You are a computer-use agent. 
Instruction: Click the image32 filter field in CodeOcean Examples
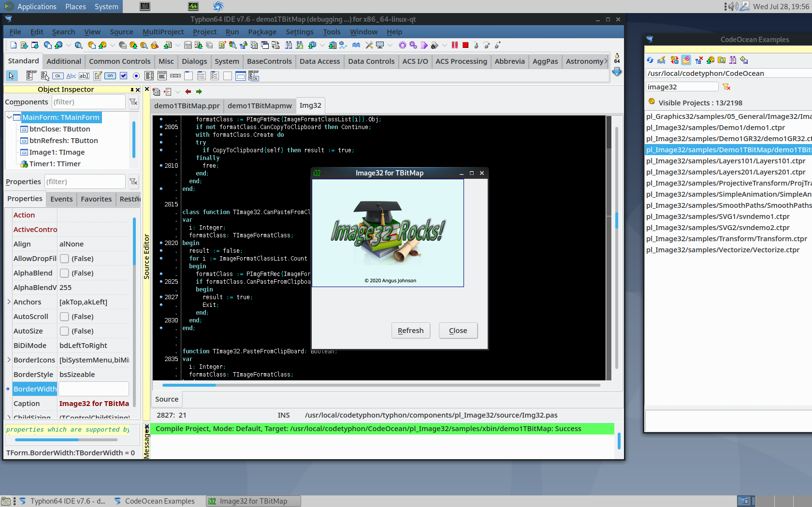pyautogui.click(x=682, y=87)
